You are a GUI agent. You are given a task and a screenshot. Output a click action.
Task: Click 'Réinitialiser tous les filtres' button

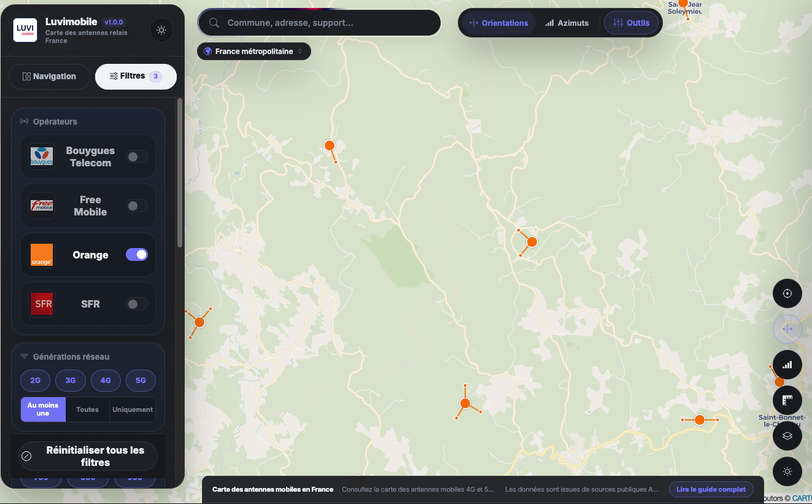click(x=88, y=456)
